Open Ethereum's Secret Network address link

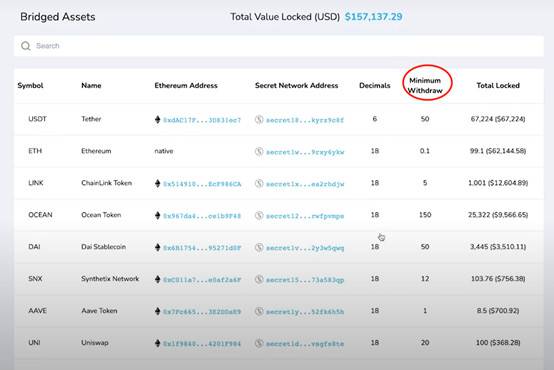click(x=305, y=152)
